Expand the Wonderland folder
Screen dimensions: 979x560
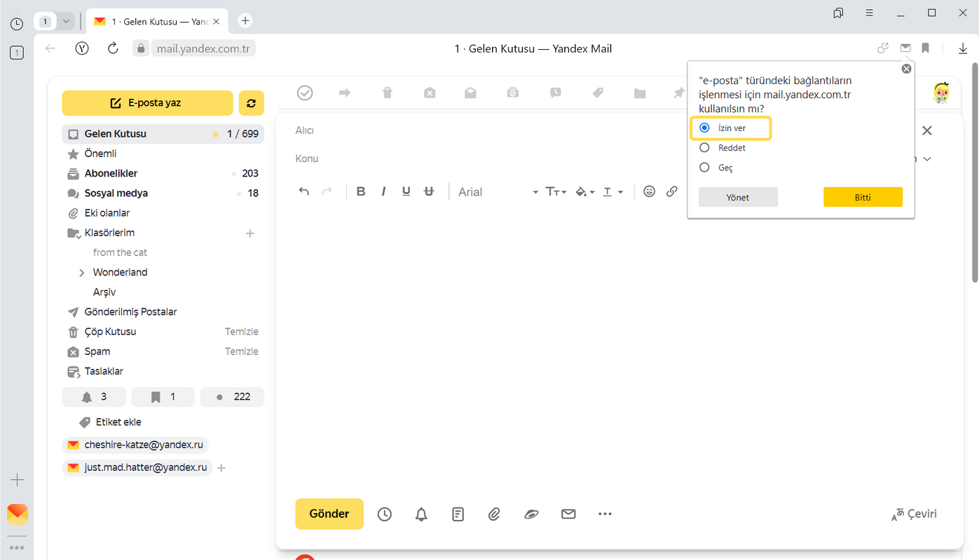click(82, 273)
